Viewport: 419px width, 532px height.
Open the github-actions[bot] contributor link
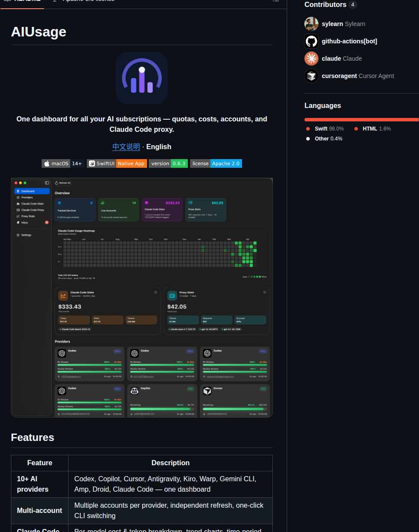point(349,41)
